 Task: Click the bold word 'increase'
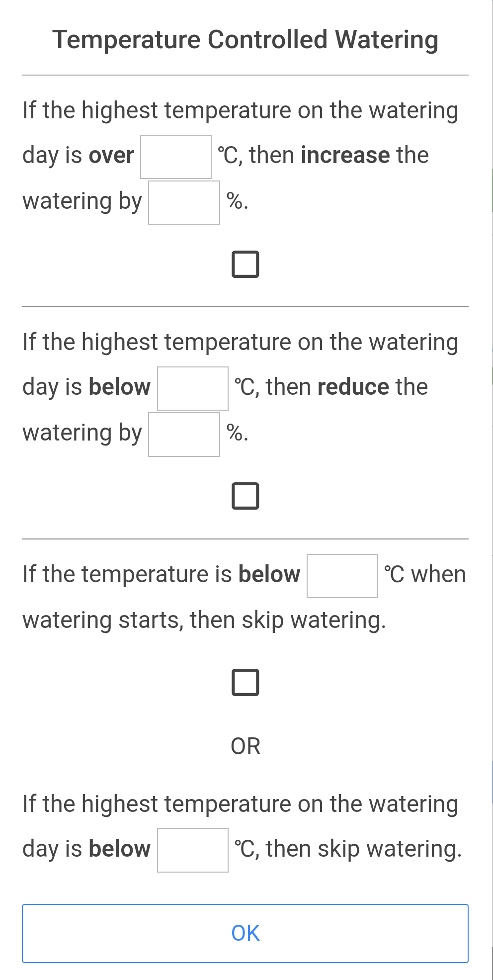[345, 155]
